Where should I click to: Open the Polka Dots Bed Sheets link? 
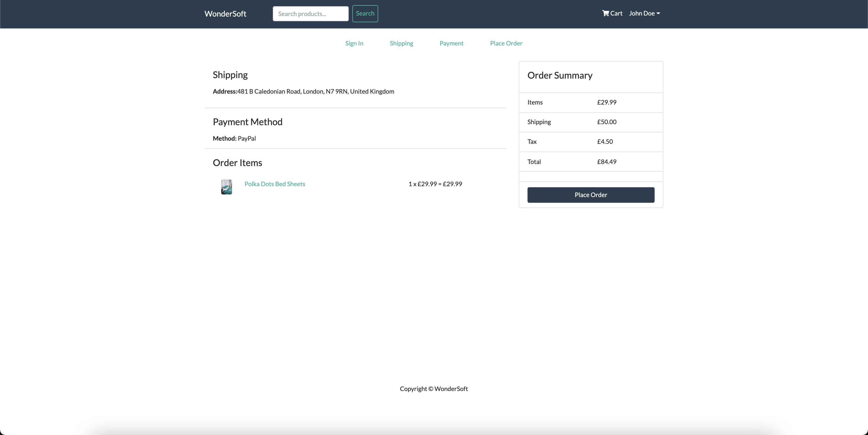point(275,184)
